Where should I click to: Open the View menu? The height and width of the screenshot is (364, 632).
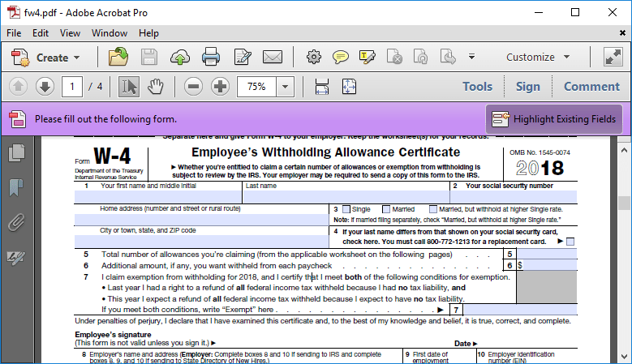[x=70, y=33]
